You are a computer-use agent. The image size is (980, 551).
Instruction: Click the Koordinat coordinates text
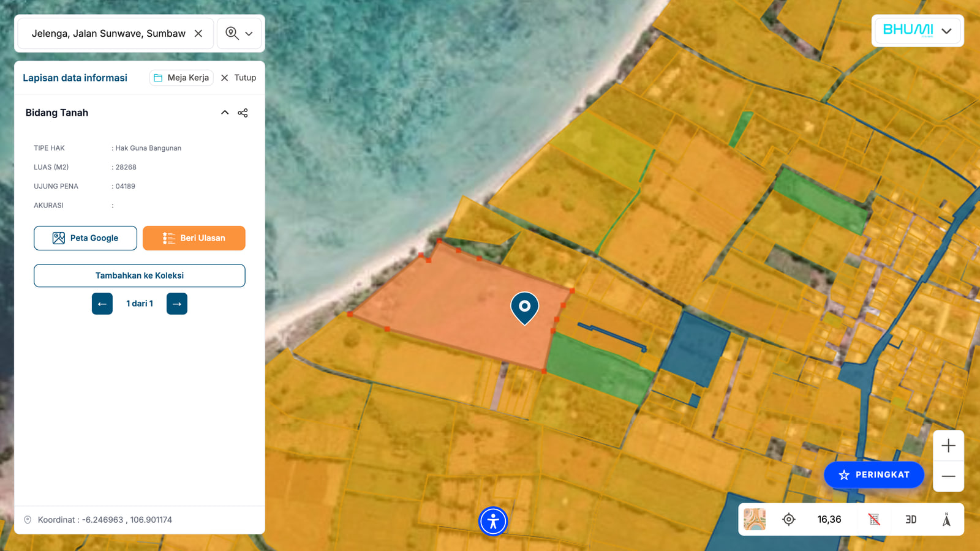[x=105, y=520]
